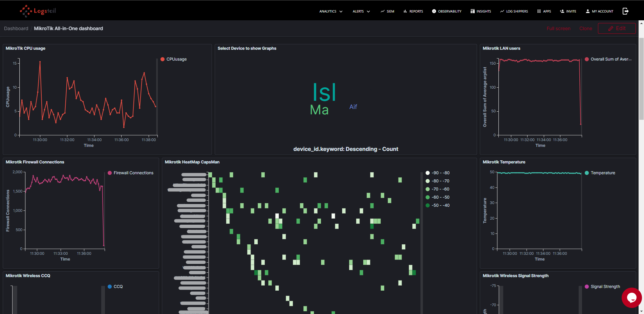
Task: Click the SIEM trend icon
Action: pyautogui.click(x=382, y=11)
